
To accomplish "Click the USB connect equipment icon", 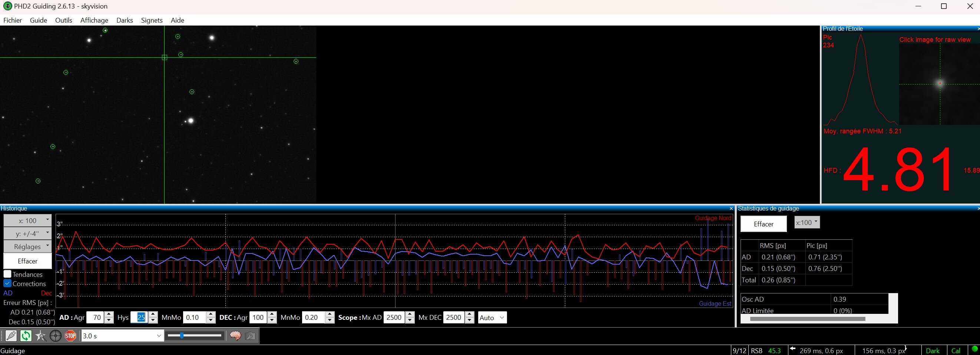I will 11,336.
